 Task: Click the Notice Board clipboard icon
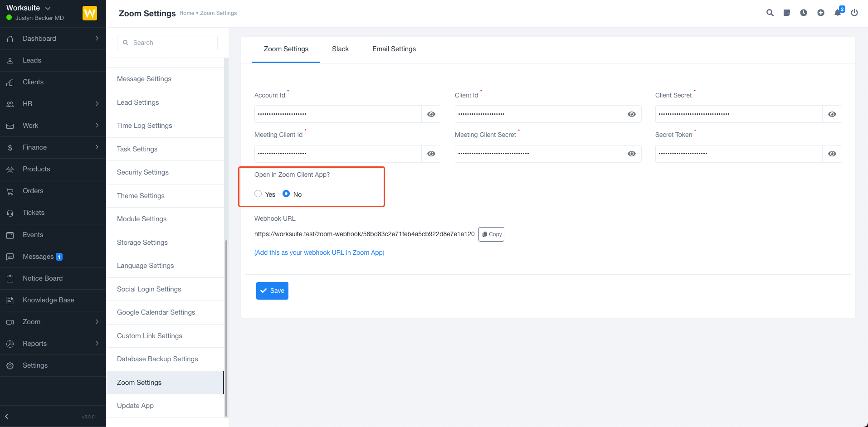[10, 279]
